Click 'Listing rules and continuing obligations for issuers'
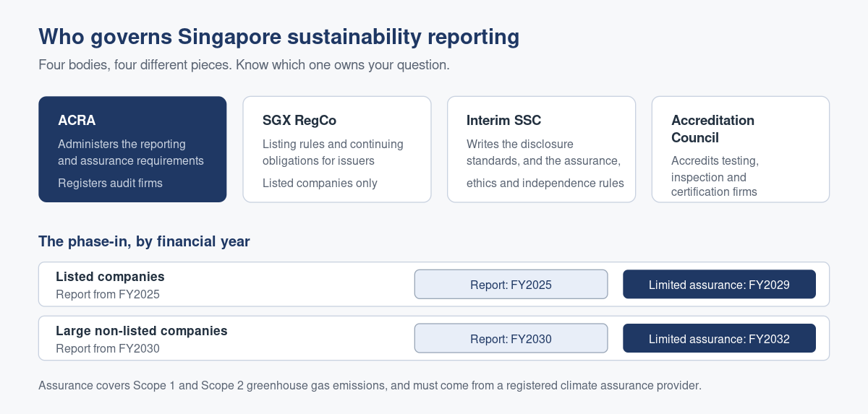 pos(333,152)
